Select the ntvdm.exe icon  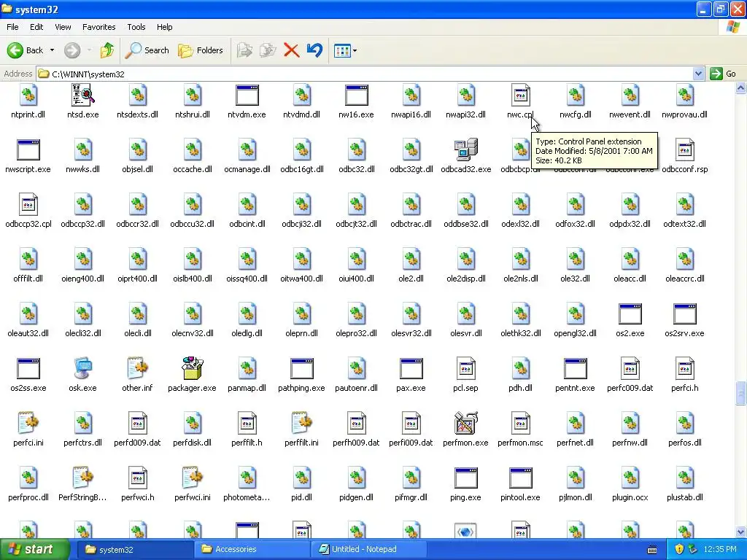247,95
